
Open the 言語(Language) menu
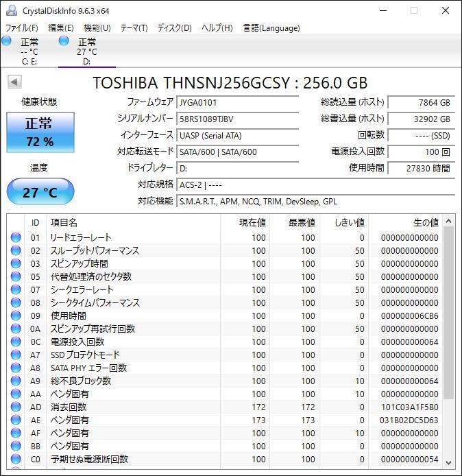[x=271, y=28]
